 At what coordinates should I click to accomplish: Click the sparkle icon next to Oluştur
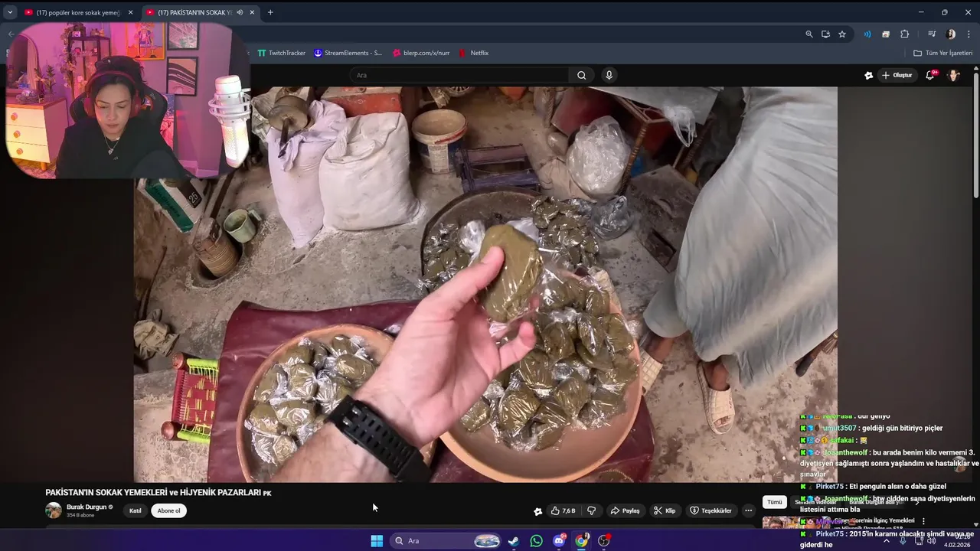(868, 75)
